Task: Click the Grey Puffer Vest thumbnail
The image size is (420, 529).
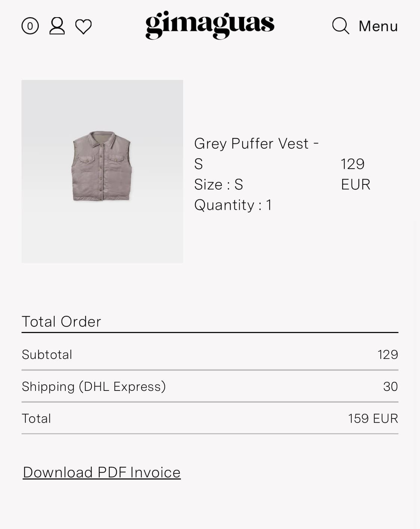Action: pos(102,171)
